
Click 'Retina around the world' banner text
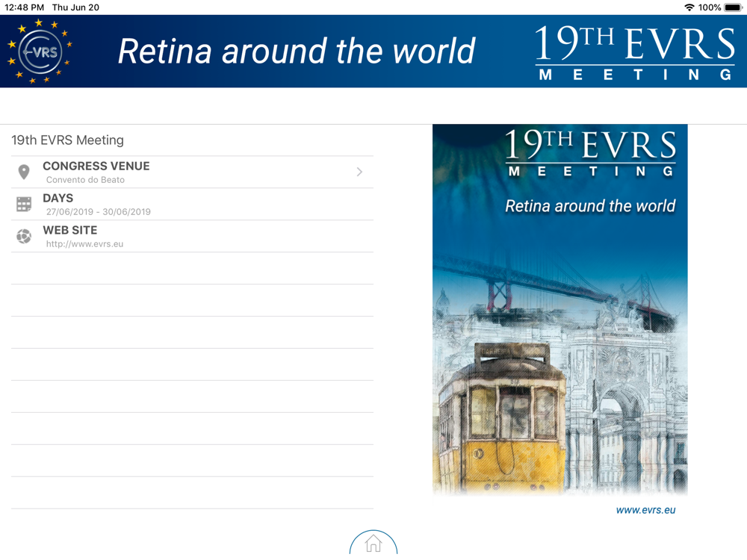point(297,51)
